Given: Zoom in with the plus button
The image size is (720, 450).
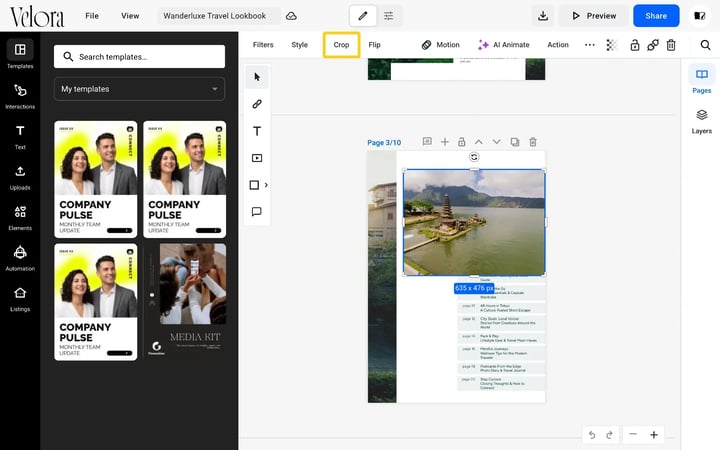Looking at the screenshot, I should 654,434.
